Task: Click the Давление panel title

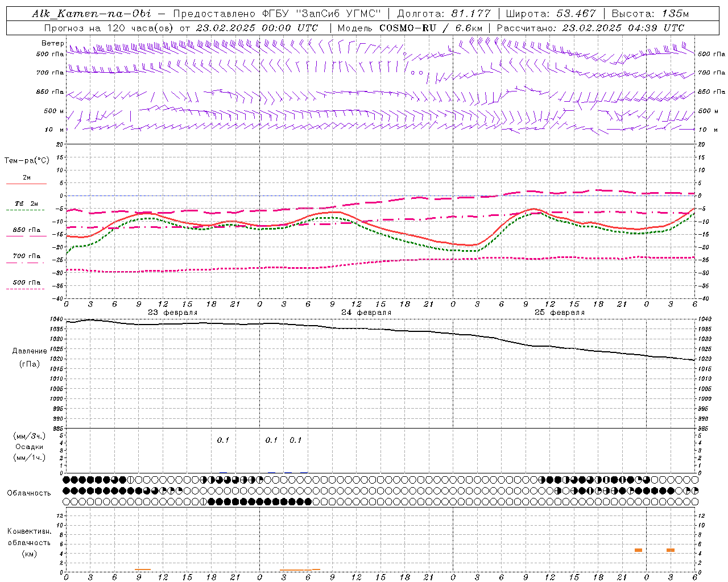Action: click(x=30, y=351)
